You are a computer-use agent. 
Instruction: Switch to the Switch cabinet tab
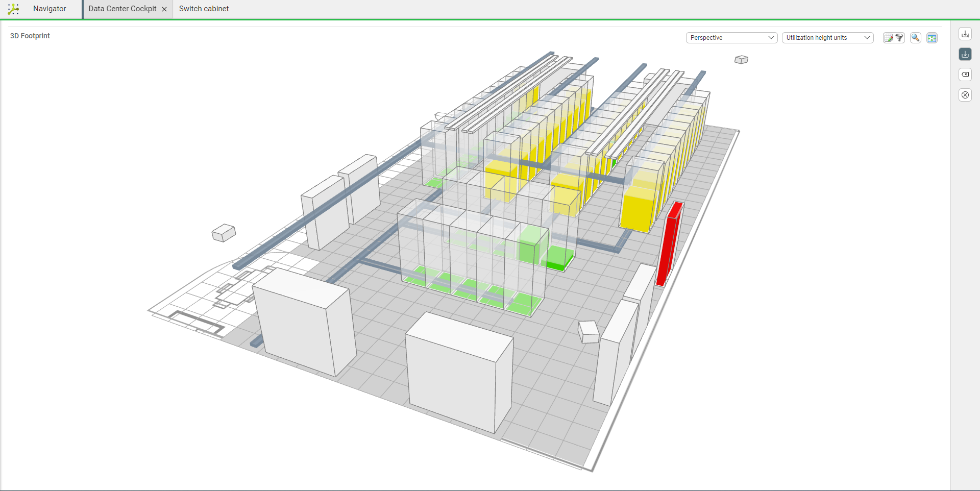tap(203, 9)
